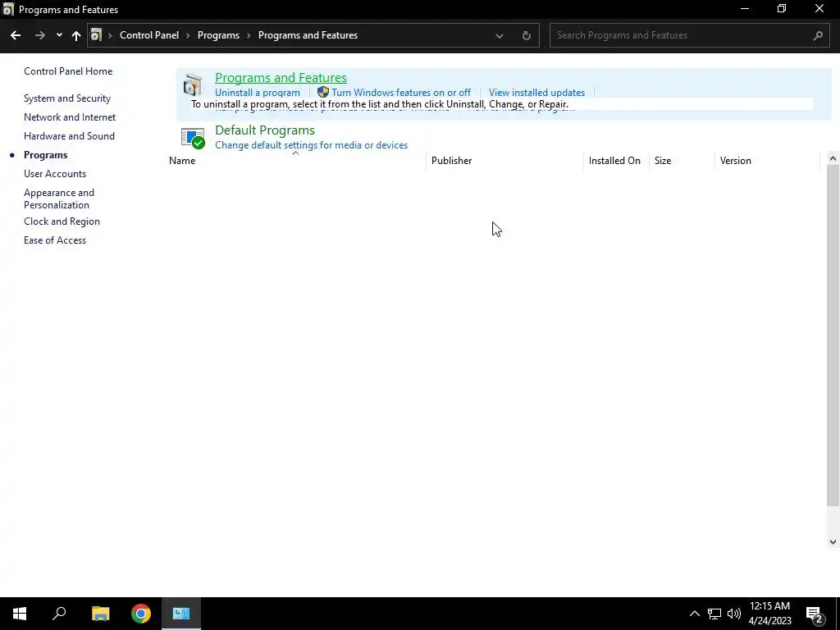
Task: Open Ease of Access category
Action: [55, 240]
